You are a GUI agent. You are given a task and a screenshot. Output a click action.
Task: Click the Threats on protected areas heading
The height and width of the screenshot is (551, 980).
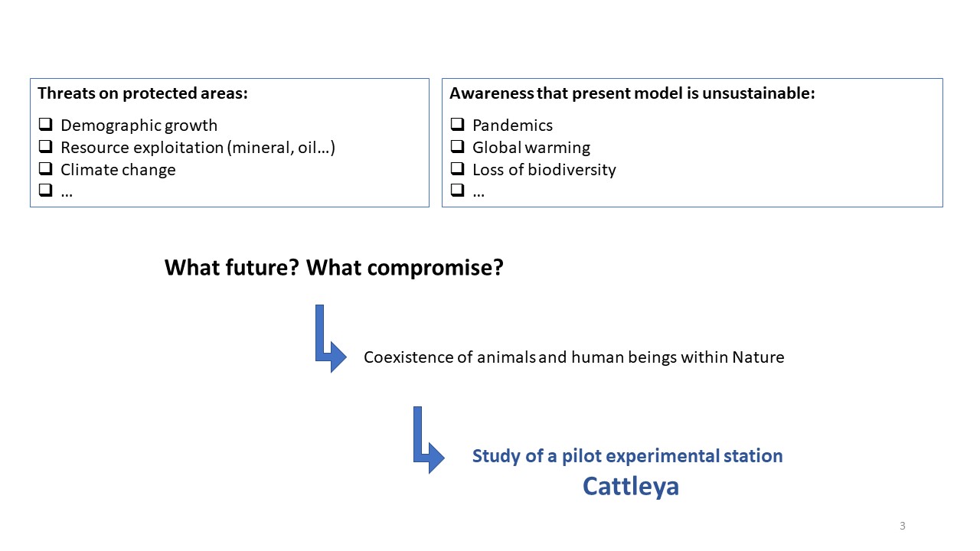[x=143, y=94]
